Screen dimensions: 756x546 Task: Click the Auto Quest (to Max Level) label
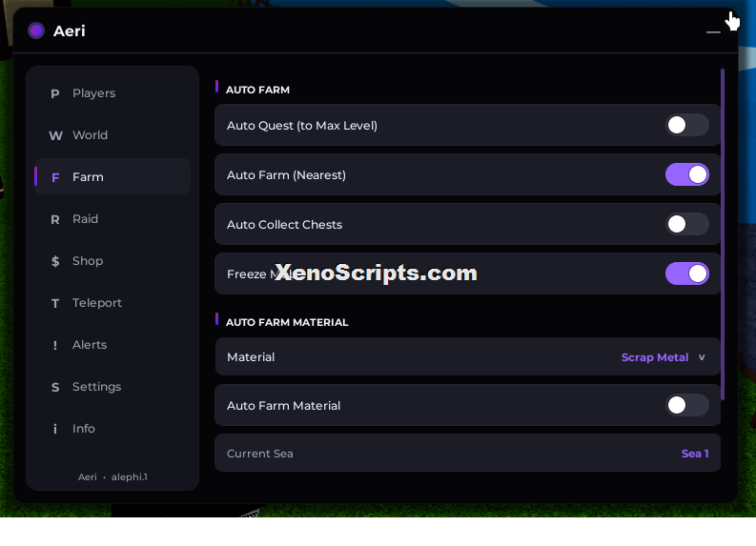pos(302,125)
